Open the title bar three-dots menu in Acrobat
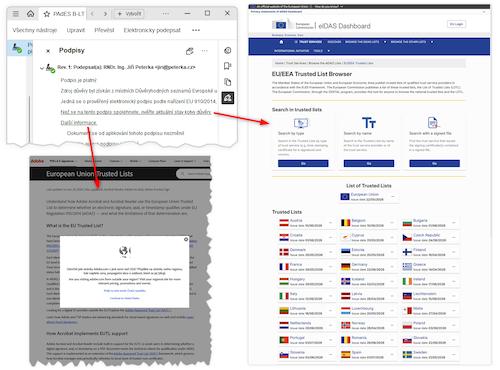Image resolution: width=500 pixels, height=370 pixels. 166,14
